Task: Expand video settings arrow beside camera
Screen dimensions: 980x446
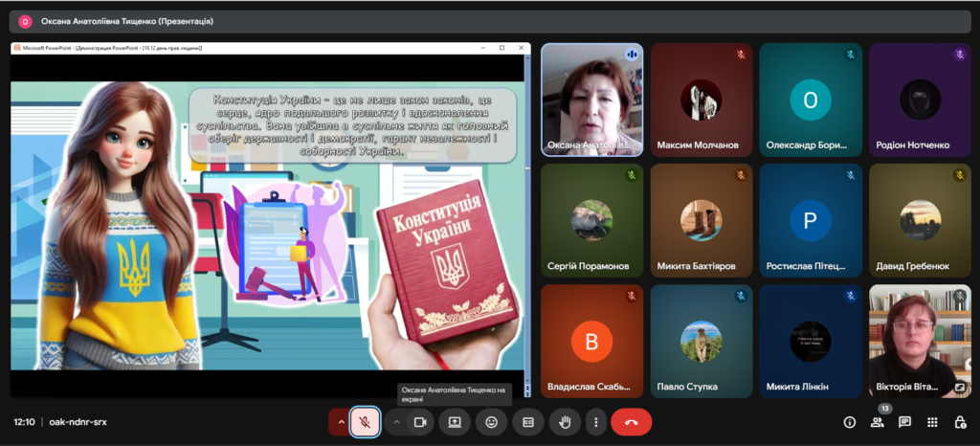Action: point(396,421)
